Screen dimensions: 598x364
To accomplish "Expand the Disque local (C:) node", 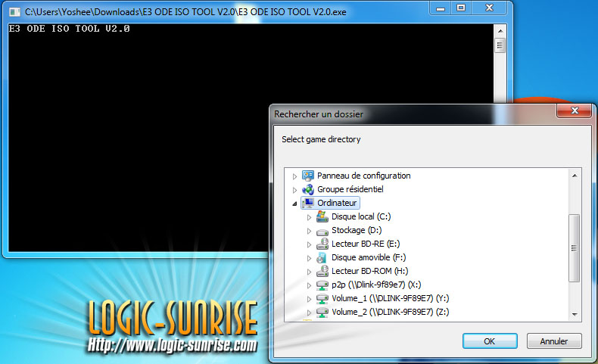I will (309, 217).
